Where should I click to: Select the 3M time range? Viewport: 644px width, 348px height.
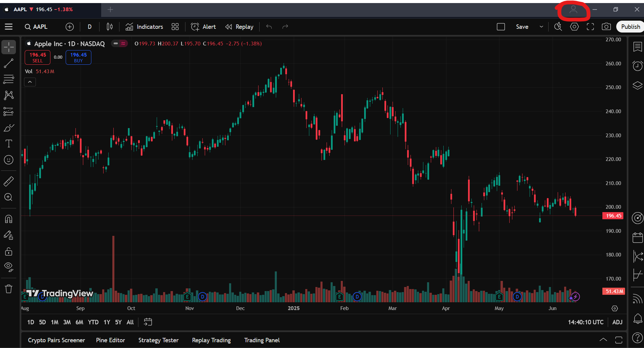(x=67, y=322)
